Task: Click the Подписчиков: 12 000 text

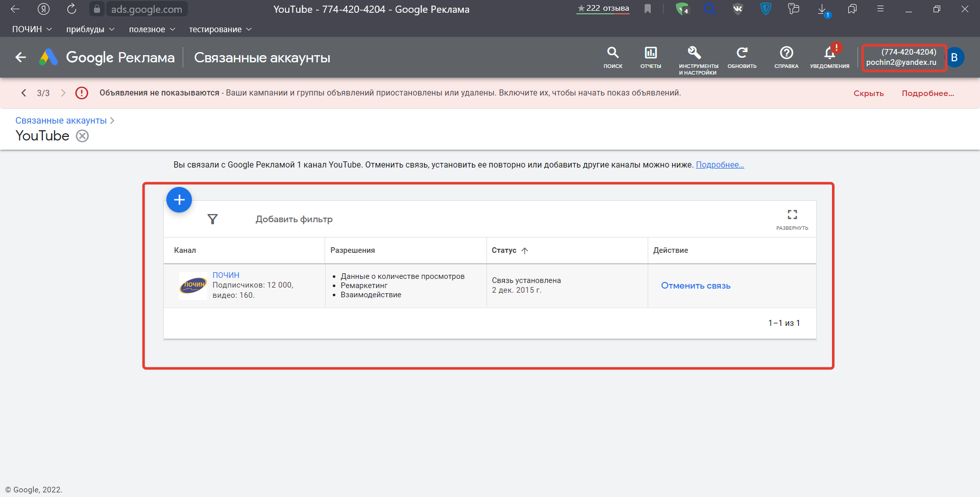Action: click(x=253, y=285)
